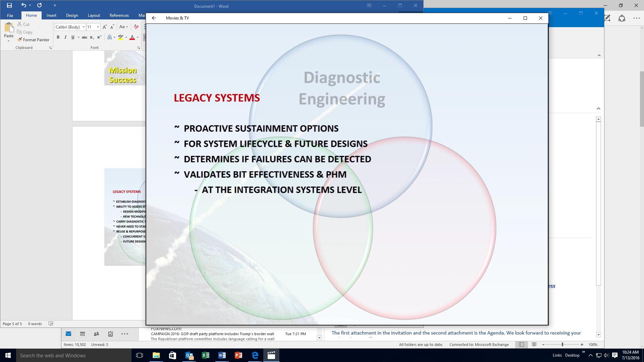Open the Insert ribbon tab
Viewport: 644px width, 362px height.
[x=51, y=15]
